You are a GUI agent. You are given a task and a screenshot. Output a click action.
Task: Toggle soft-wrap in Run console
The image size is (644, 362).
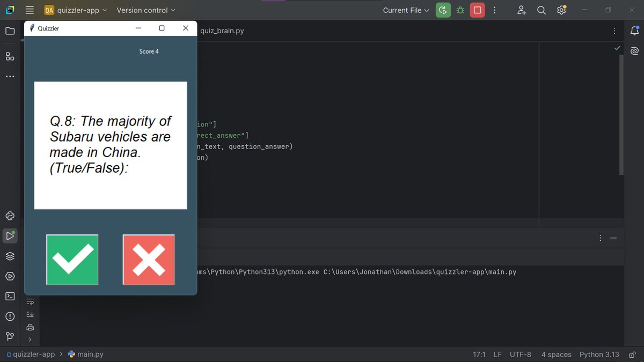[30, 302]
